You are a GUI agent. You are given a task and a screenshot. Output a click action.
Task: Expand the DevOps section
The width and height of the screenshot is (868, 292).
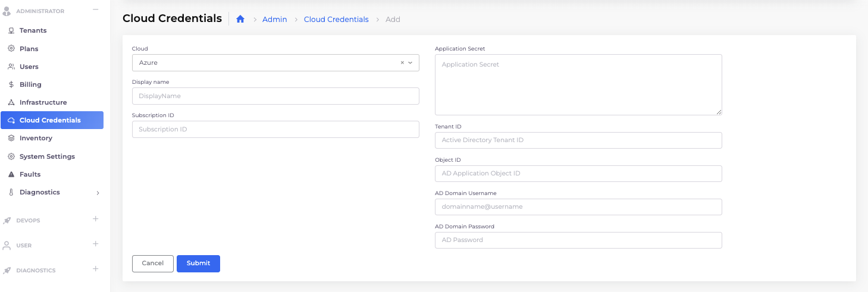coord(95,219)
